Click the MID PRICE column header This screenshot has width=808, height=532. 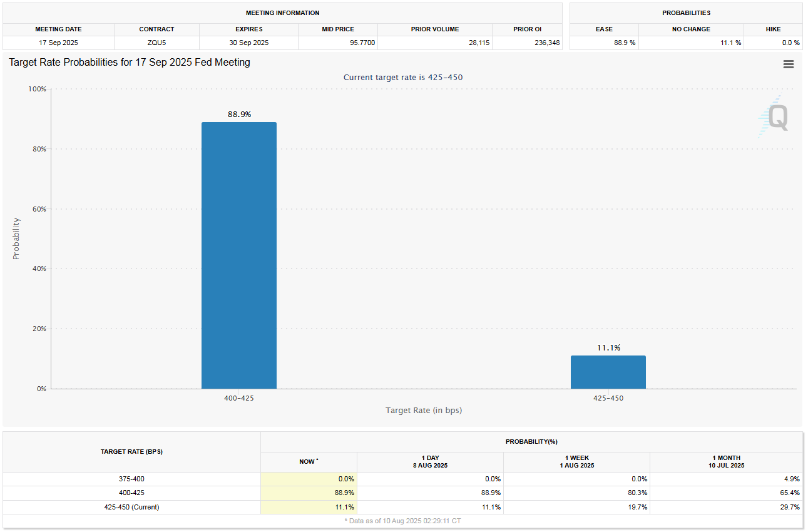338,29
